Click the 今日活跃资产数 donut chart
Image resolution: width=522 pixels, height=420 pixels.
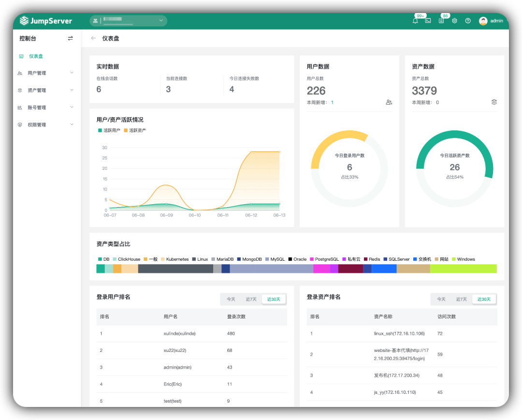point(455,168)
